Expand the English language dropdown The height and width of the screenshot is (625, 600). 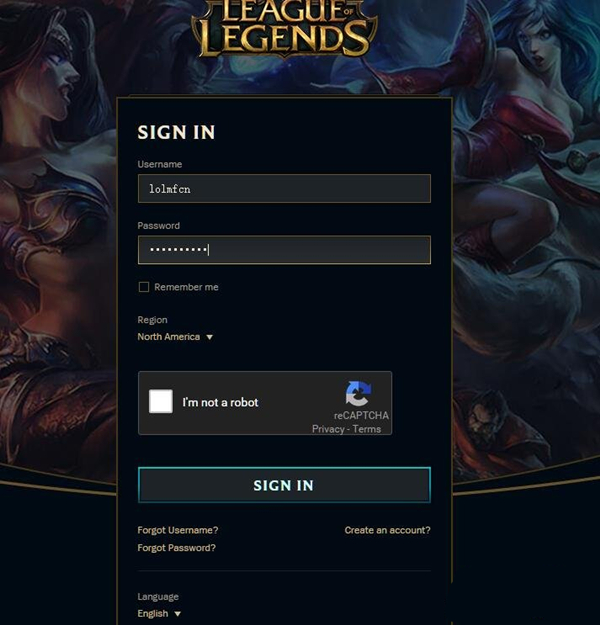(159, 613)
